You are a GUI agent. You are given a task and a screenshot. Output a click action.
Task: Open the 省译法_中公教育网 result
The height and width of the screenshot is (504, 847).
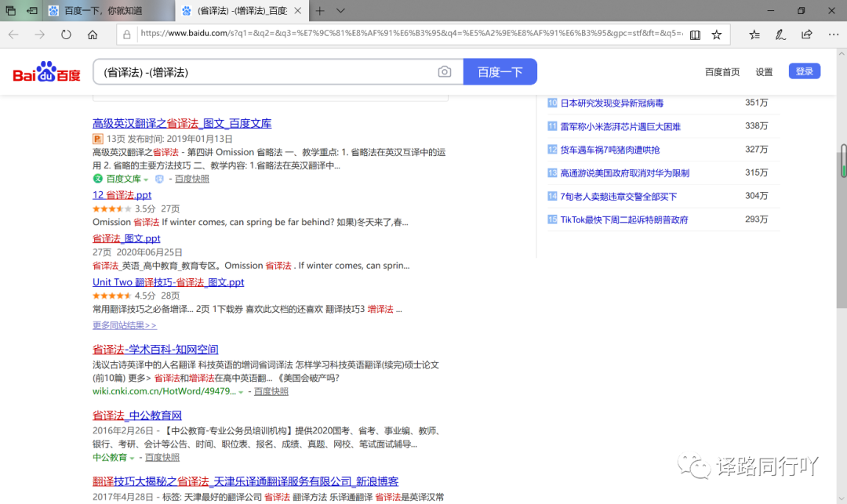(136, 415)
